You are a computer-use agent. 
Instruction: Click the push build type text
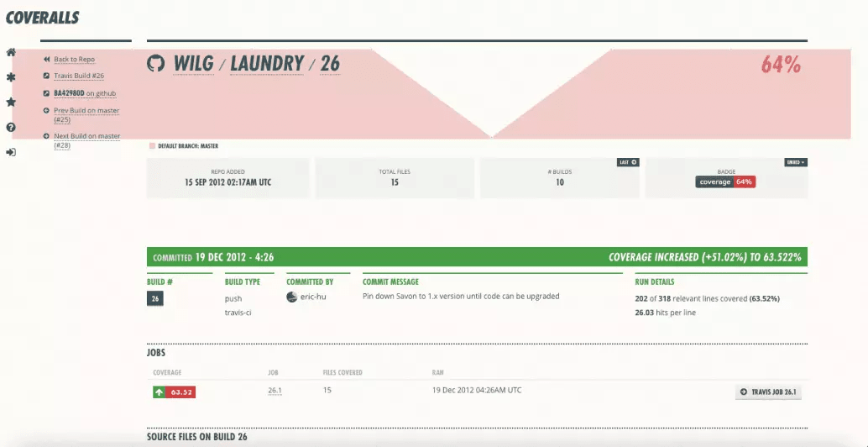tap(233, 298)
